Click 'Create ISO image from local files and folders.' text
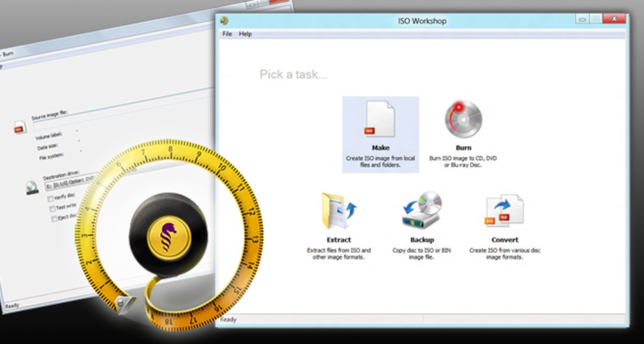Viewport: 644px width, 344px height. 380,161
